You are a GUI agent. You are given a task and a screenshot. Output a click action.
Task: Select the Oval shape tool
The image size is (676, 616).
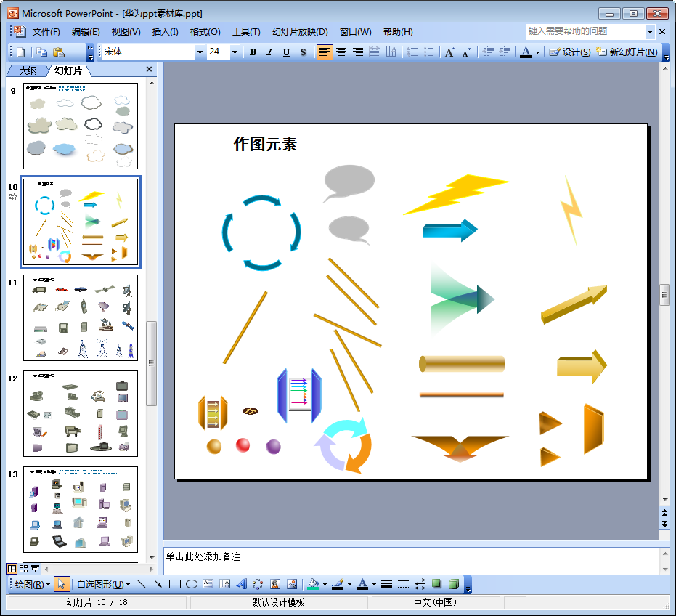point(192,585)
